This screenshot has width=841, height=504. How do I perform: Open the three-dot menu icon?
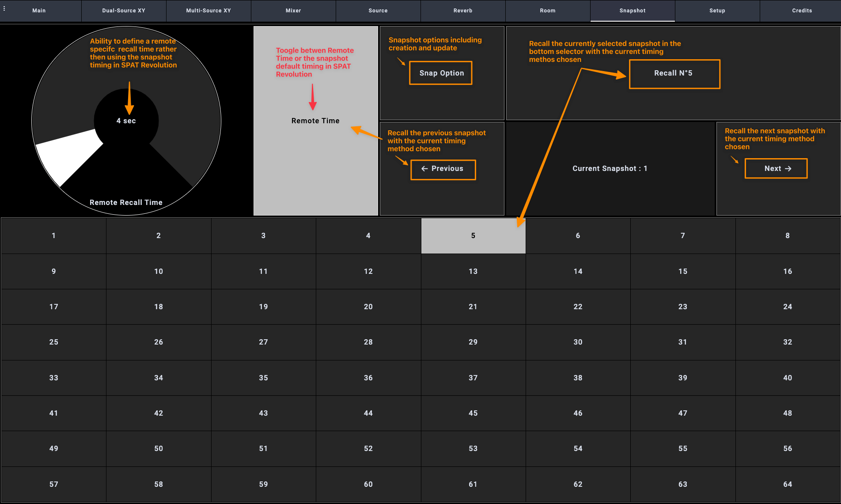(4, 8)
